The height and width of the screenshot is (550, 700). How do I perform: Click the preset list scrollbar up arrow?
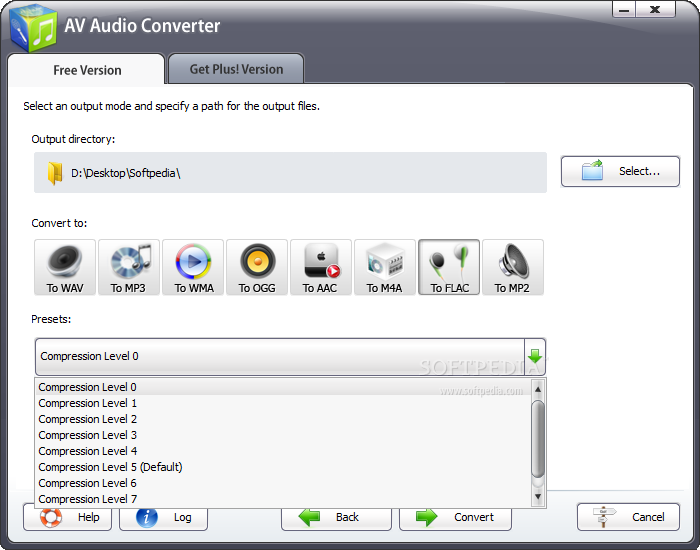(538, 389)
